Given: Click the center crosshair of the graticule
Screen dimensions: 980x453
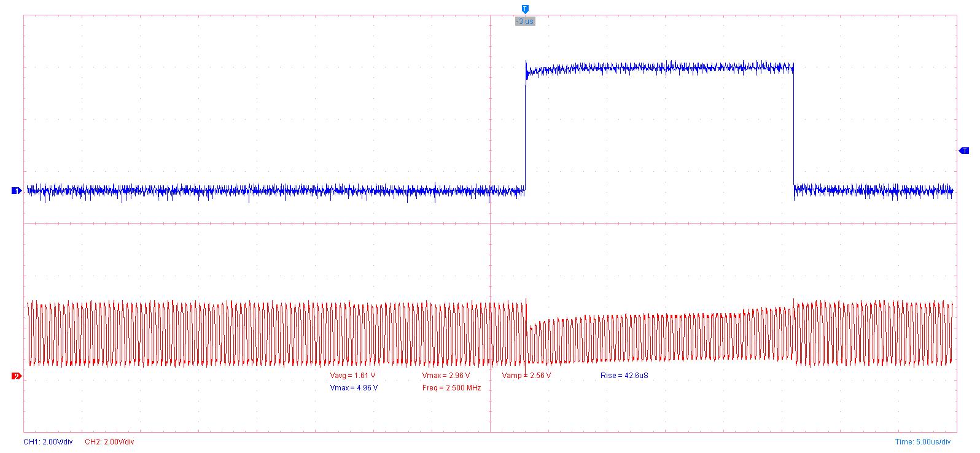Looking at the screenshot, I should point(491,223).
